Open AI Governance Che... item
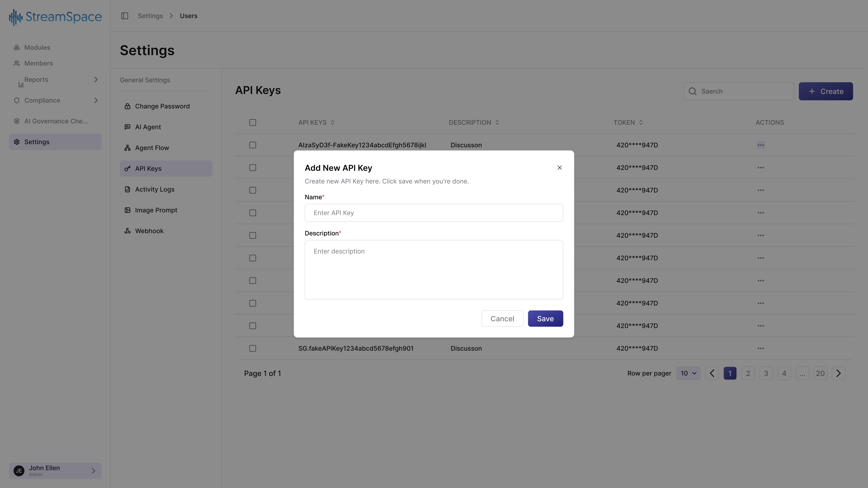This screenshot has height=488, width=868. (x=55, y=121)
